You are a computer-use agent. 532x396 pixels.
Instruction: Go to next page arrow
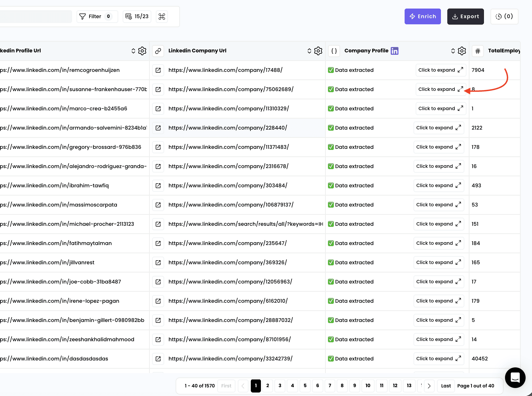[x=429, y=386]
